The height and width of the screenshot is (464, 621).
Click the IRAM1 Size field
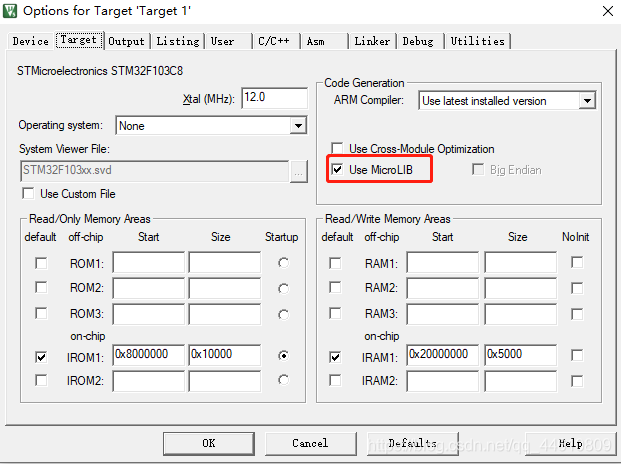[520, 355]
